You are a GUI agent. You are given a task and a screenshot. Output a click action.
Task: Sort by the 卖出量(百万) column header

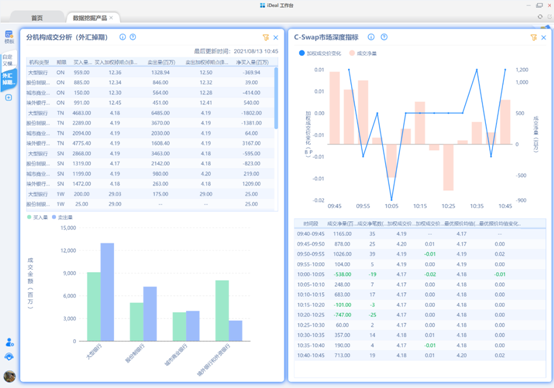(161, 62)
